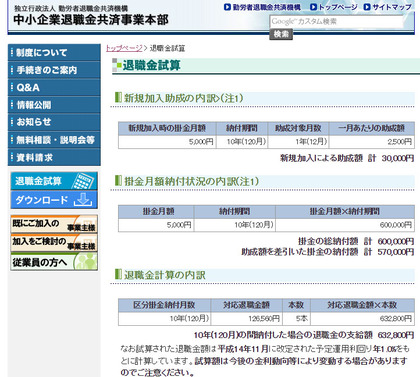This screenshot has height=377, width=420.
Task: Click the arrow icon beside サイトマップ
Action: click(x=367, y=7)
